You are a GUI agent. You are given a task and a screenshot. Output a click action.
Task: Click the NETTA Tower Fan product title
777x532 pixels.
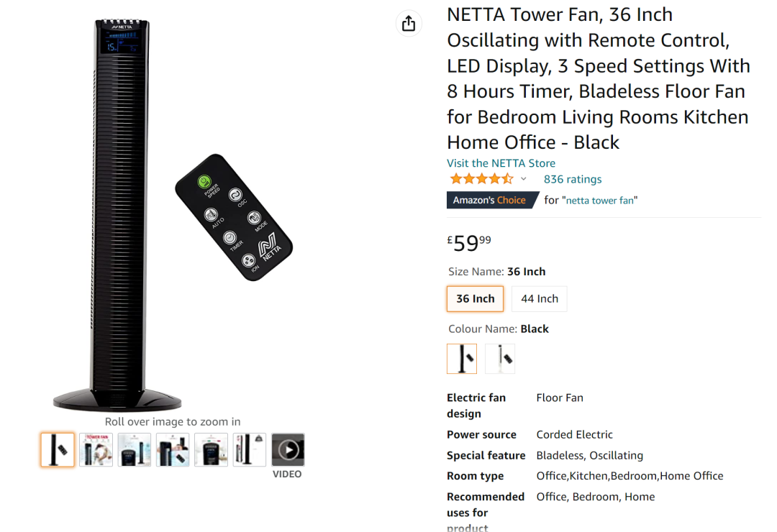(x=598, y=78)
